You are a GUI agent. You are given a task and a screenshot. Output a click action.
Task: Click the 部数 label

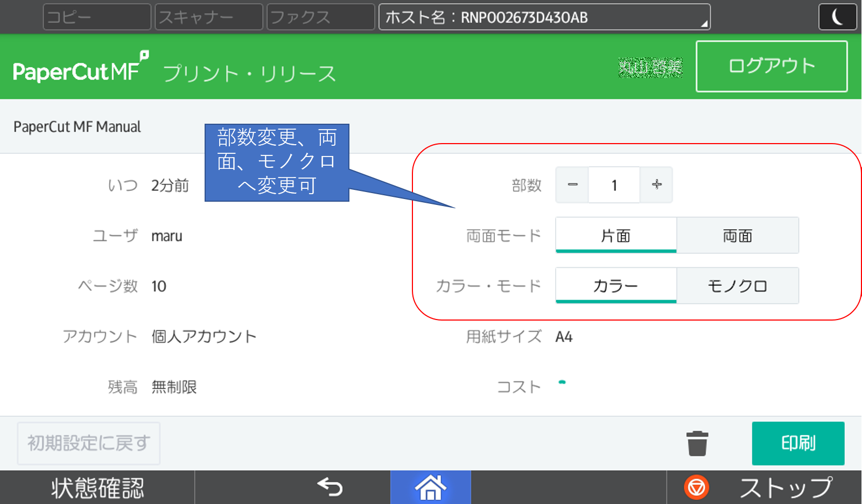(527, 186)
